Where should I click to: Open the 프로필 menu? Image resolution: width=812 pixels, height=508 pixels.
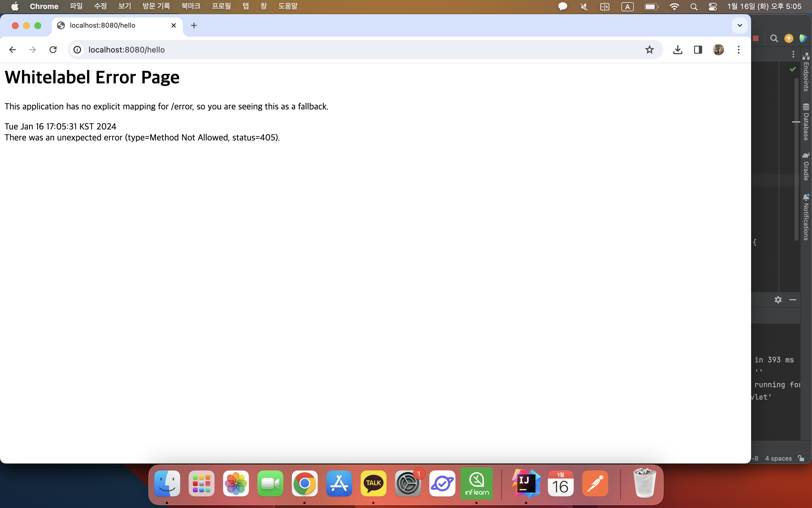pyautogui.click(x=221, y=6)
